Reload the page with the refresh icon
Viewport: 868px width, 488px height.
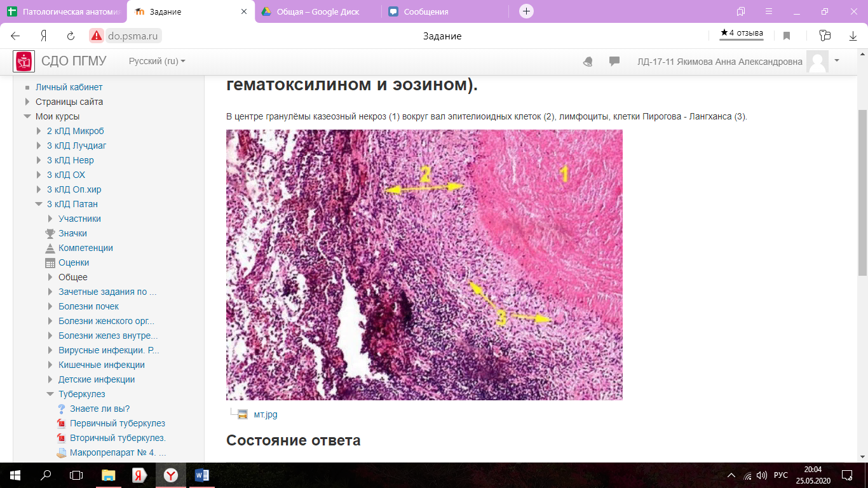[x=71, y=36]
